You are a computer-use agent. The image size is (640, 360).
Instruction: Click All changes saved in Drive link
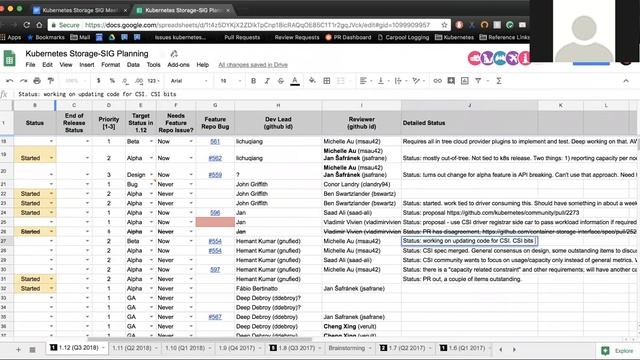[x=253, y=65]
